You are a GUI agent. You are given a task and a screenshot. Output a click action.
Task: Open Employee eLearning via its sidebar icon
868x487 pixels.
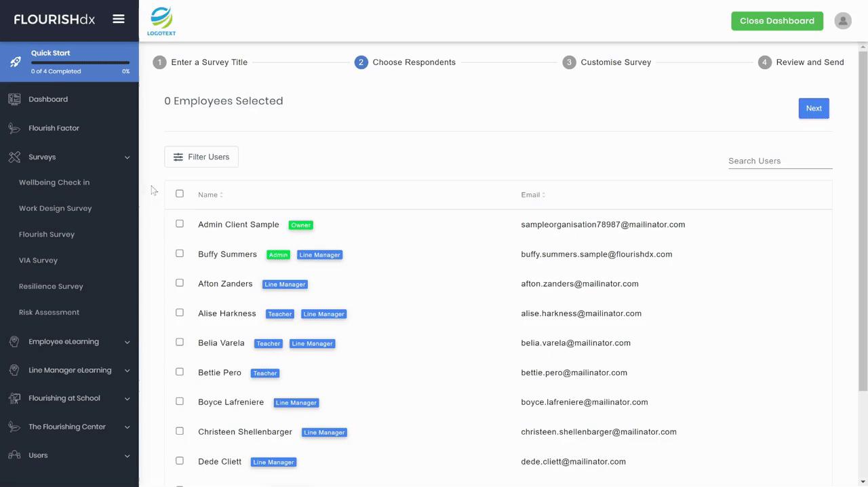pyautogui.click(x=14, y=342)
